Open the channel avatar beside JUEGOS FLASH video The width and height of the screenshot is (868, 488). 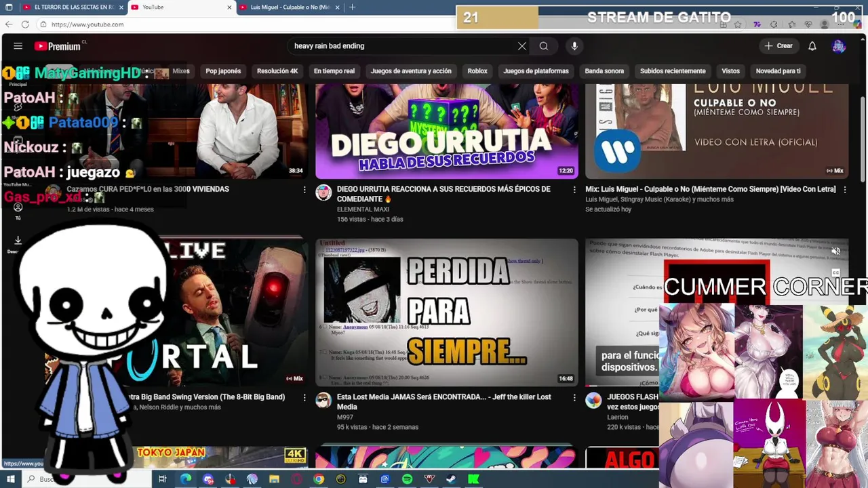pyautogui.click(x=593, y=400)
